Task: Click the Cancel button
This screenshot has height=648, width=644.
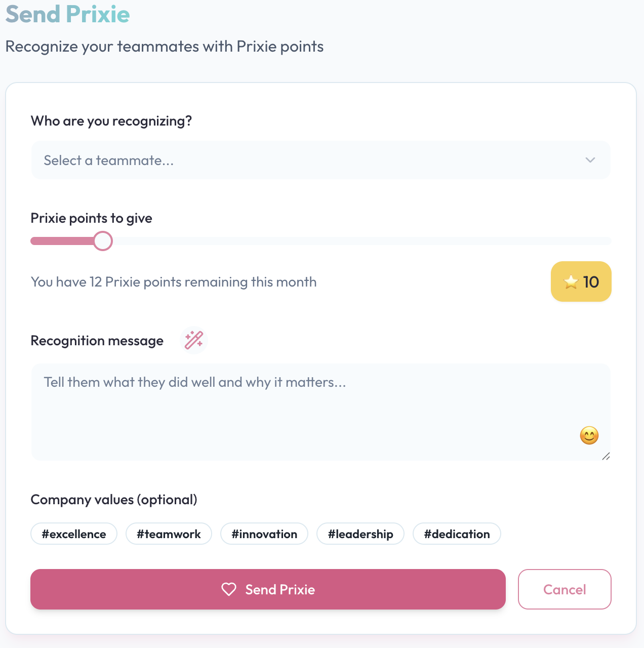Action: [564, 589]
